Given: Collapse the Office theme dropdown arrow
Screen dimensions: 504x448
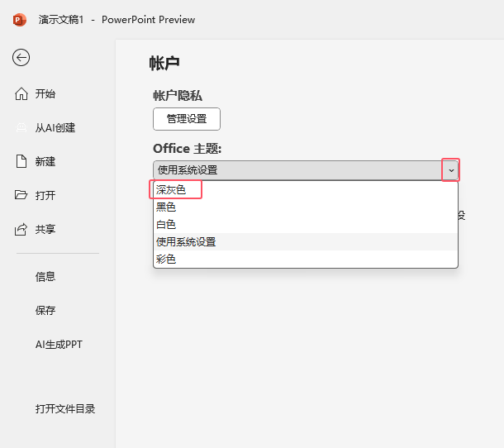Looking at the screenshot, I should point(450,170).
